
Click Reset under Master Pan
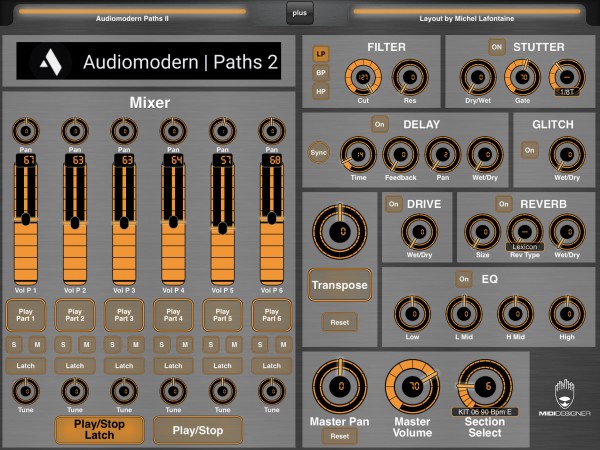[340, 436]
